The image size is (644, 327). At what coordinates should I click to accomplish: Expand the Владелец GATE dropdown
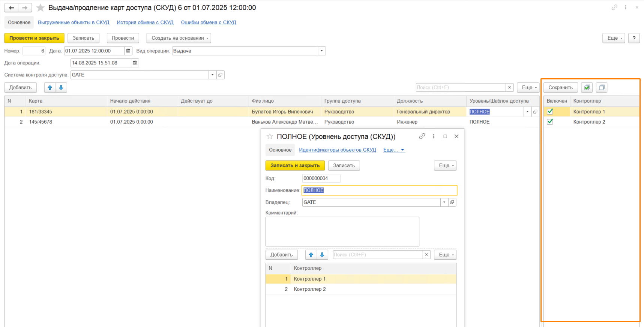[x=444, y=202]
